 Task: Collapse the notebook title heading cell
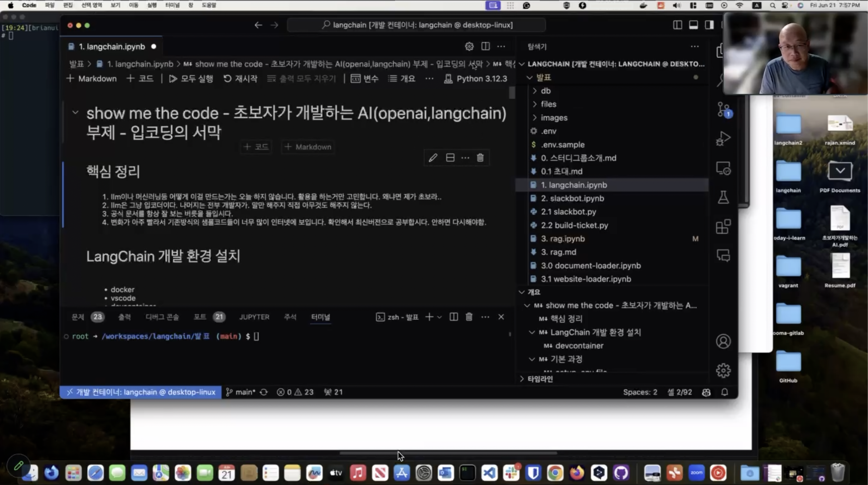[x=75, y=113]
